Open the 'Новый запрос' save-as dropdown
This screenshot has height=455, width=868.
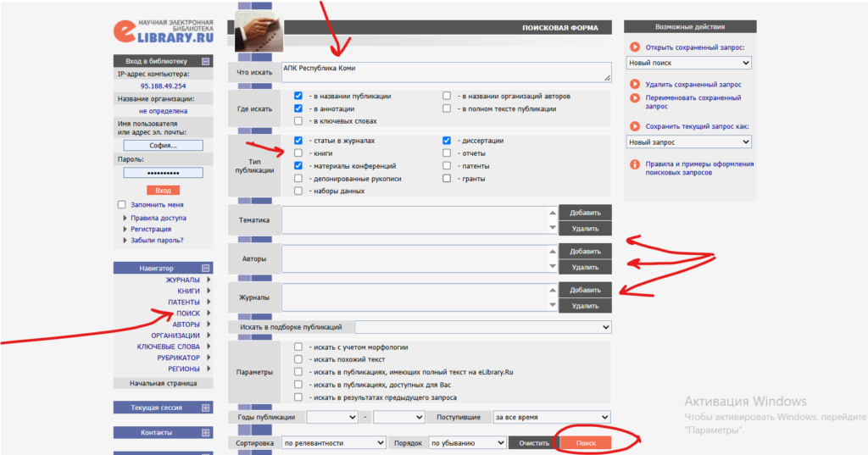click(x=688, y=142)
